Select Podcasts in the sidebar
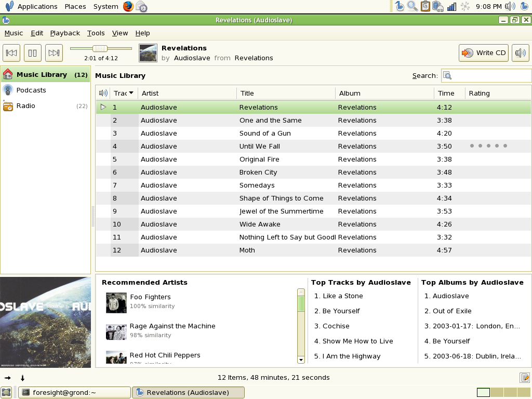Screen dimensions: 532x399 pyautogui.click(x=31, y=90)
